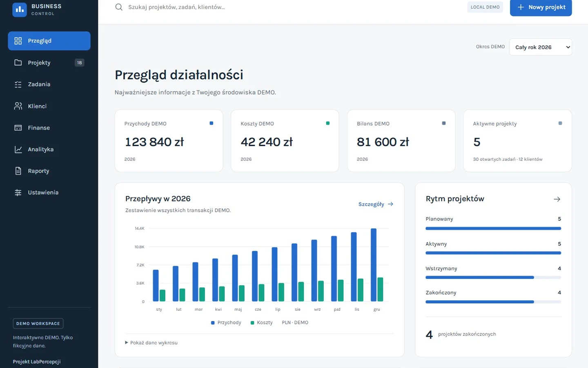Click the search magnifier icon
Viewport: 588px width, 368px height.
(x=119, y=7)
